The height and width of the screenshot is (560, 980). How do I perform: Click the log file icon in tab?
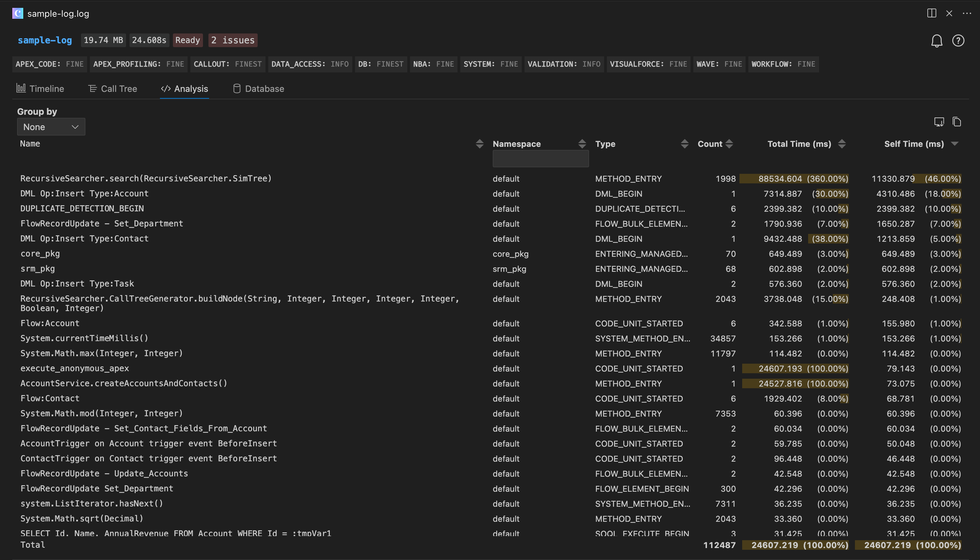(18, 13)
